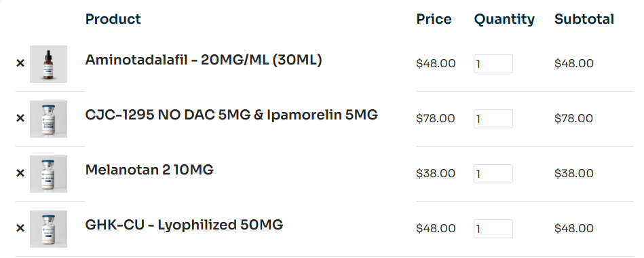Image resolution: width=644 pixels, height=258 pixels.
Task: Remove Melanotan 2 10MG from cart
Action: click(x=20, y=173)
